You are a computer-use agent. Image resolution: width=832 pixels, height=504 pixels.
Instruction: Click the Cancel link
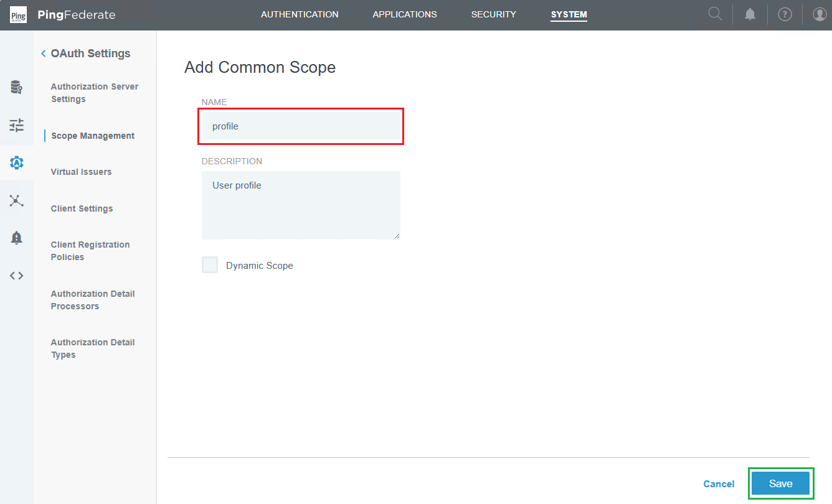719,484
